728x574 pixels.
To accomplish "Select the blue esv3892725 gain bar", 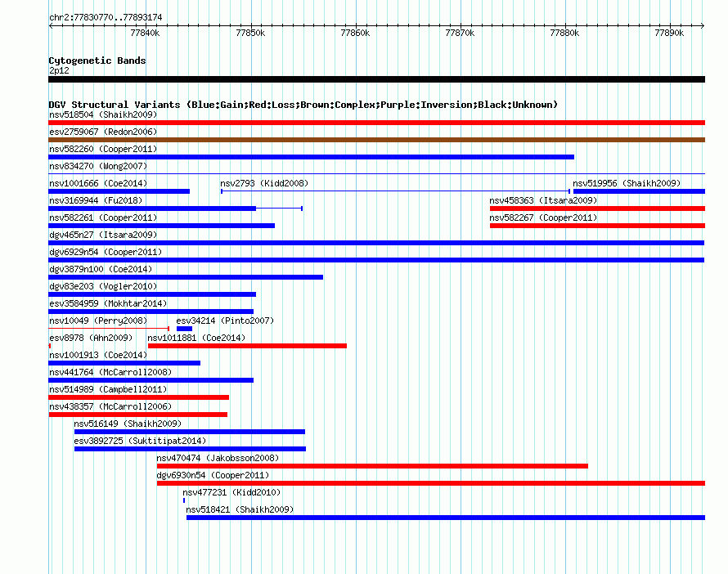I will 191,449.
